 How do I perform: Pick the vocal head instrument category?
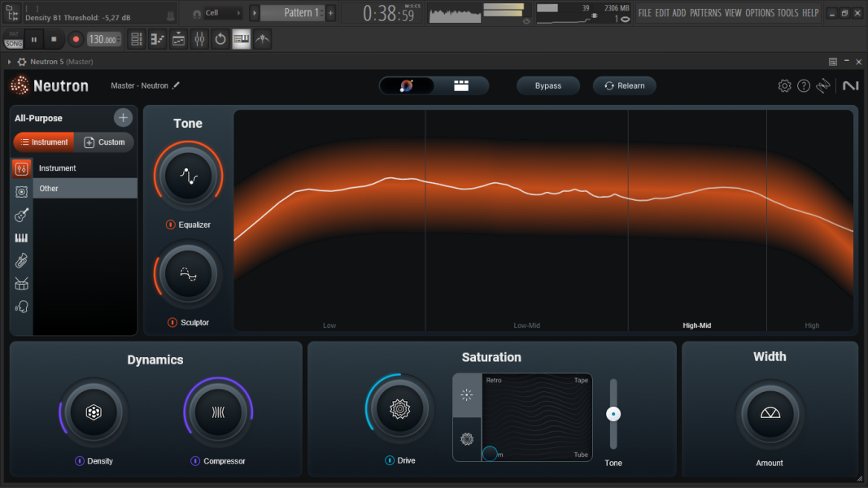click(22, 307)
